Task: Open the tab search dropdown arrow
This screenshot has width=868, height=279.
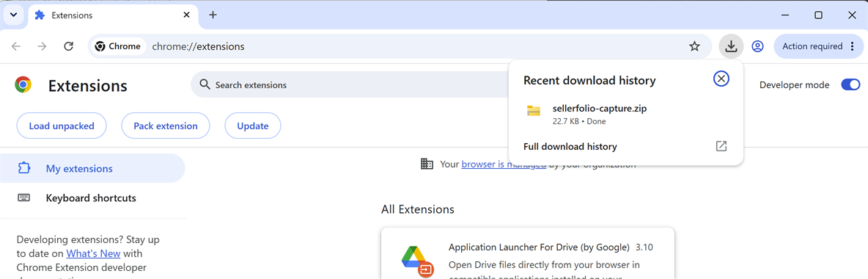Action: point(14,15)
